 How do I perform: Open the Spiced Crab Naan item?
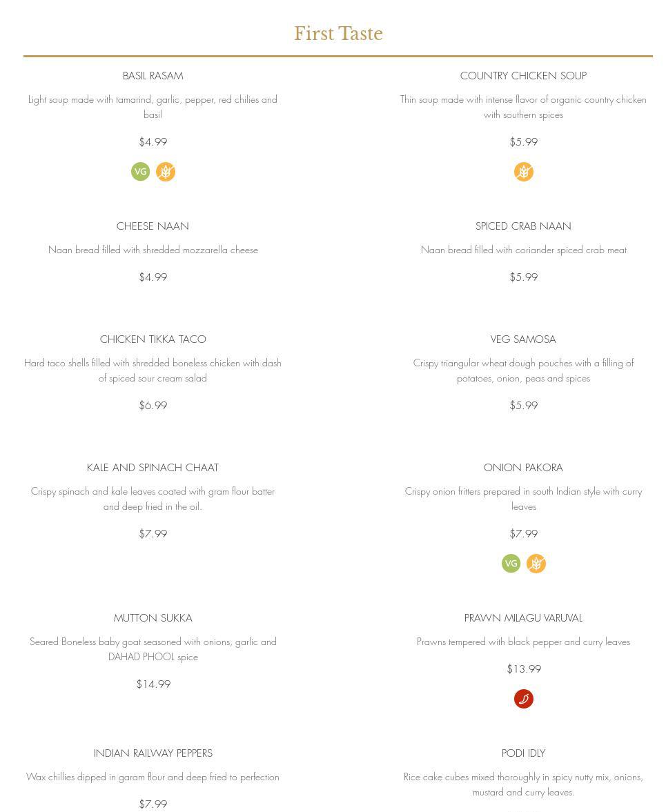point(523,226)
